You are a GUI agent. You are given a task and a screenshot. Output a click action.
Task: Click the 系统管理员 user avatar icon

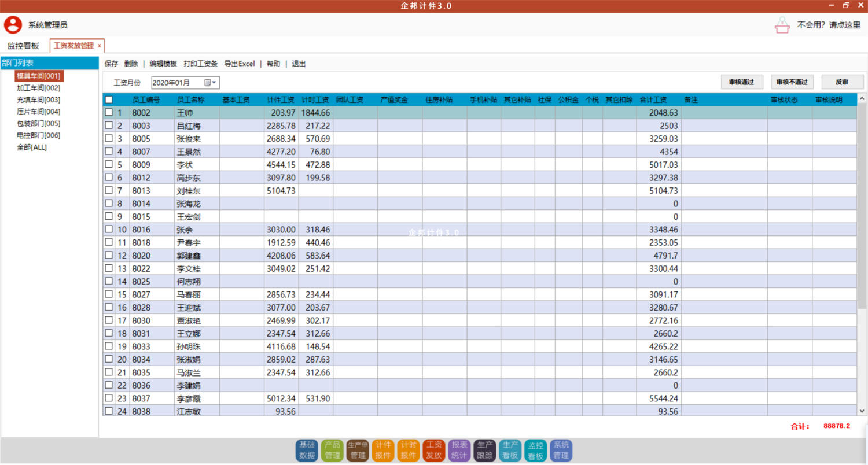pos(13,24)
